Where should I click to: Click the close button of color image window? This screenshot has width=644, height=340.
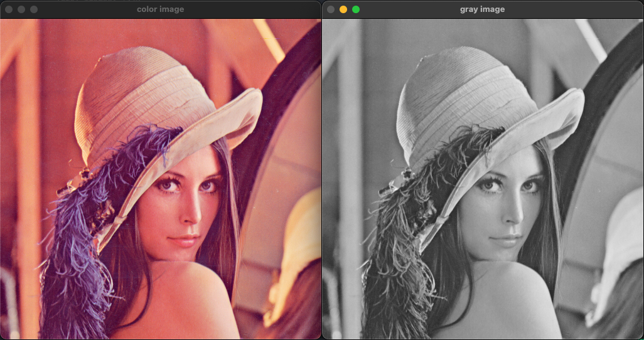[x=9, y=9]
